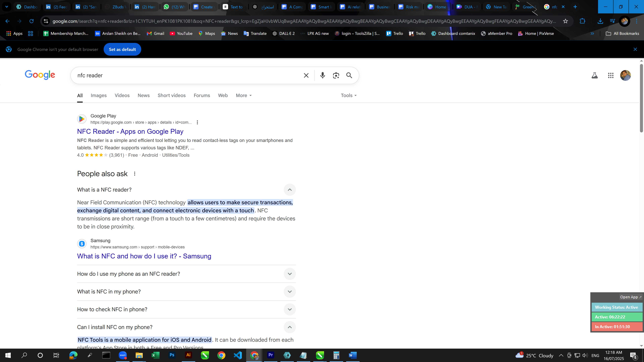
Task: Open three-dot options beside Google Play result
Action: [197, 122]
